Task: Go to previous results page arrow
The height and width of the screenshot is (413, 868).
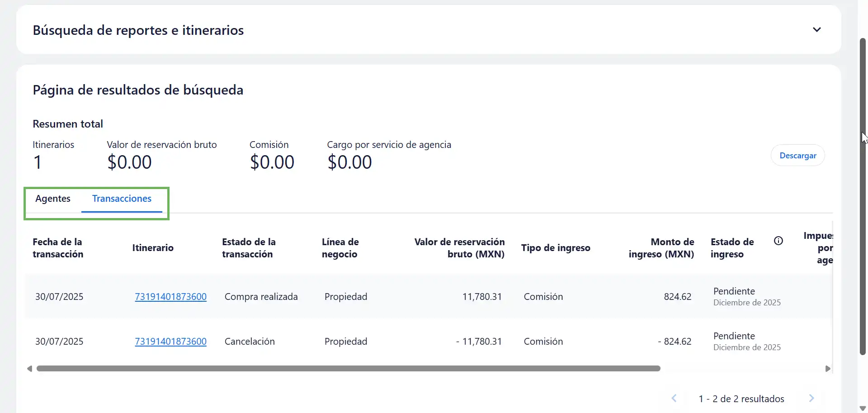Action: pyautogui.click(x=674, y=399)
